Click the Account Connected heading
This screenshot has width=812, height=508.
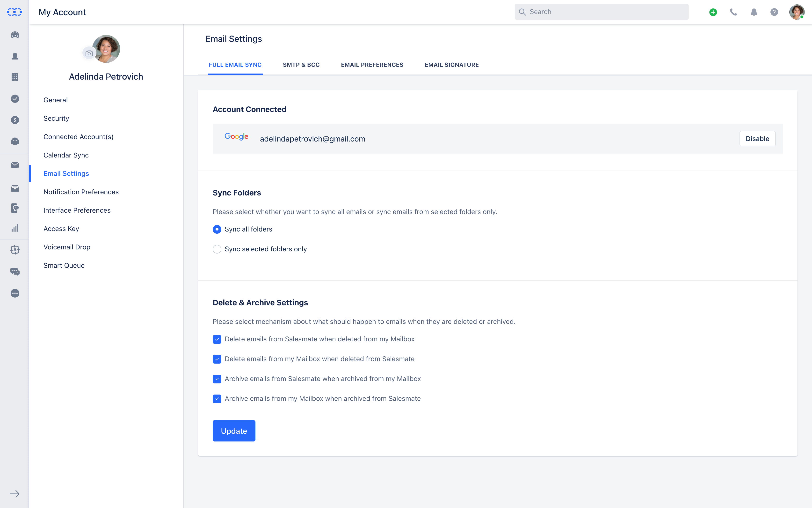coord(249,109)
